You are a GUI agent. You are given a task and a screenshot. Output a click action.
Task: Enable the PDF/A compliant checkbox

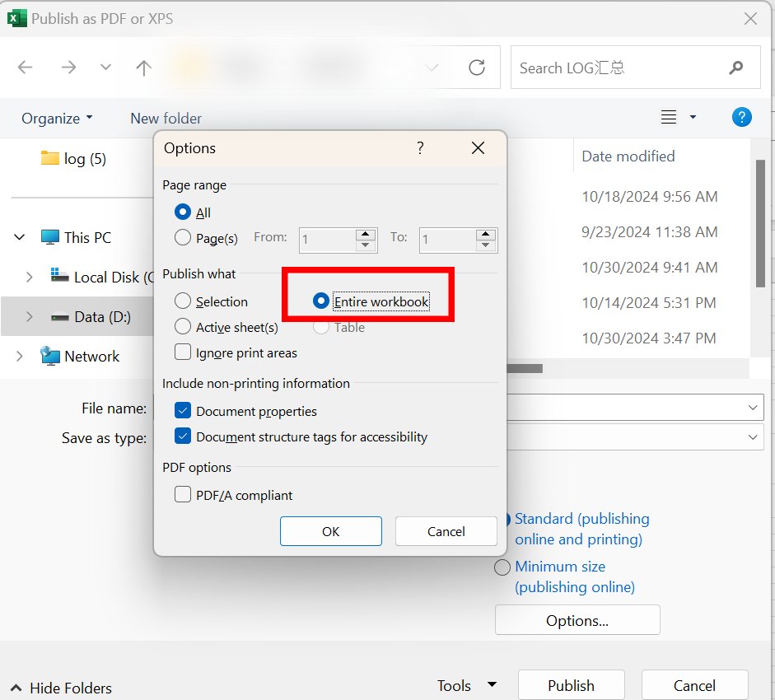pos(183,495)
